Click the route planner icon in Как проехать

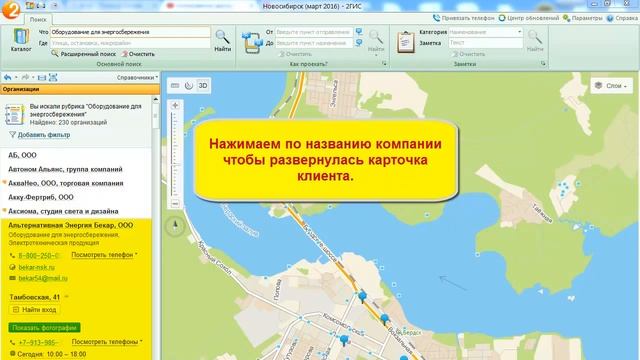(x=252, y=42)
